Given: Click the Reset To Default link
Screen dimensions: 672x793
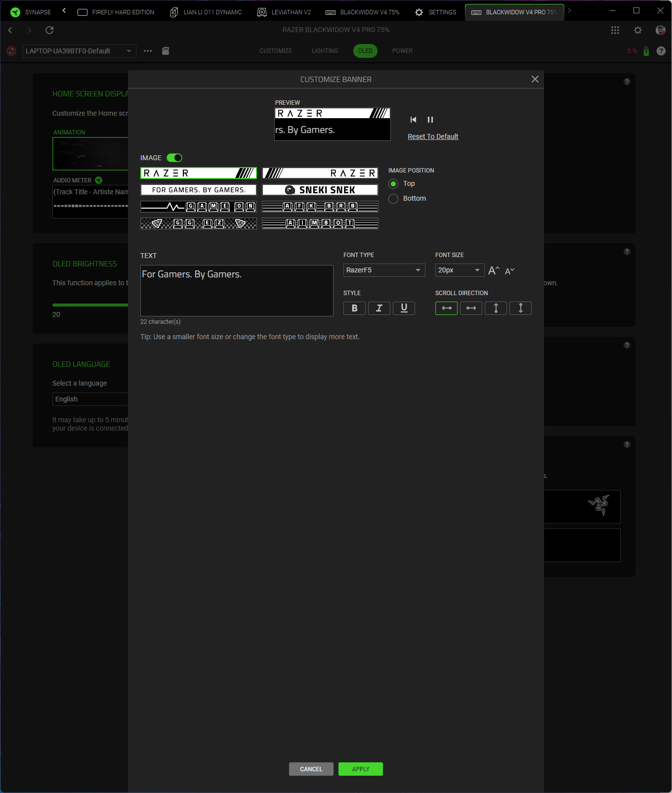Looking at the screenshot, I should (433, 136).
